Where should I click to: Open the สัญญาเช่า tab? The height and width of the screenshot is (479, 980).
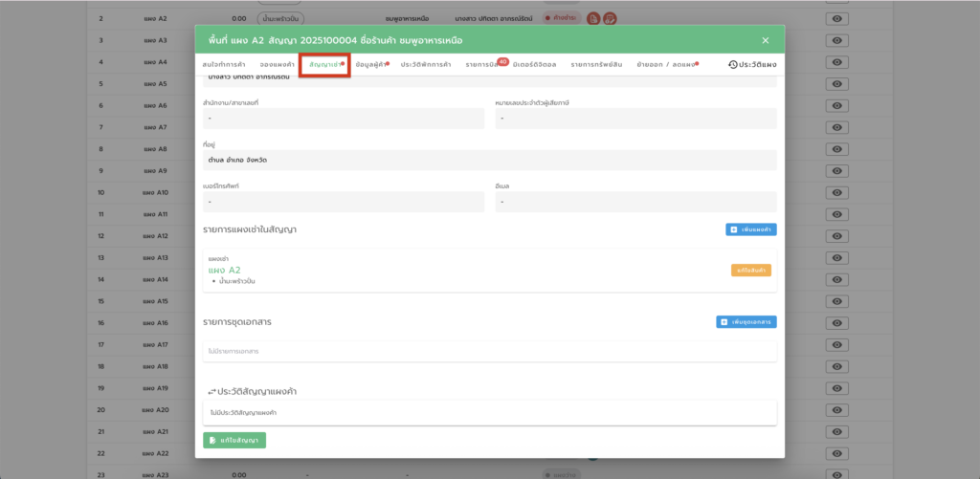point(323,64)
